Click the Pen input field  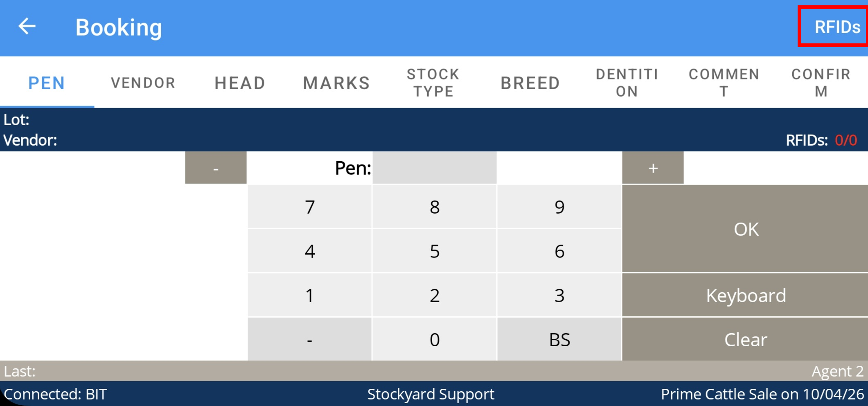[x=434, y=168]
